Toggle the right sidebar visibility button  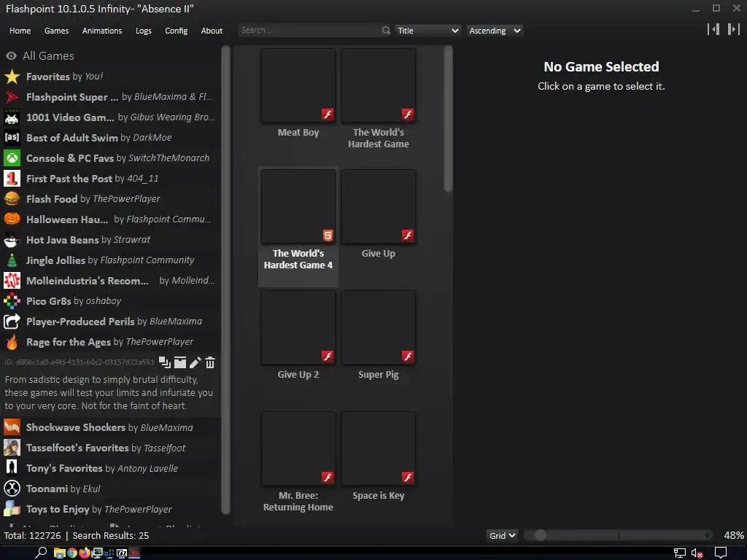click(x=734, y=29)
